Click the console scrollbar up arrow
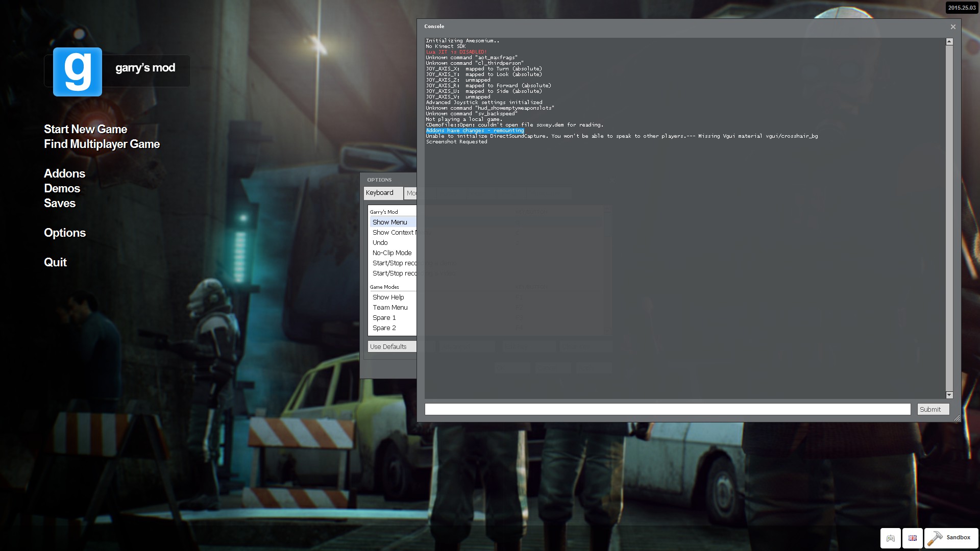980x551 pixels. pyautogui.click(x=949, y=42)
